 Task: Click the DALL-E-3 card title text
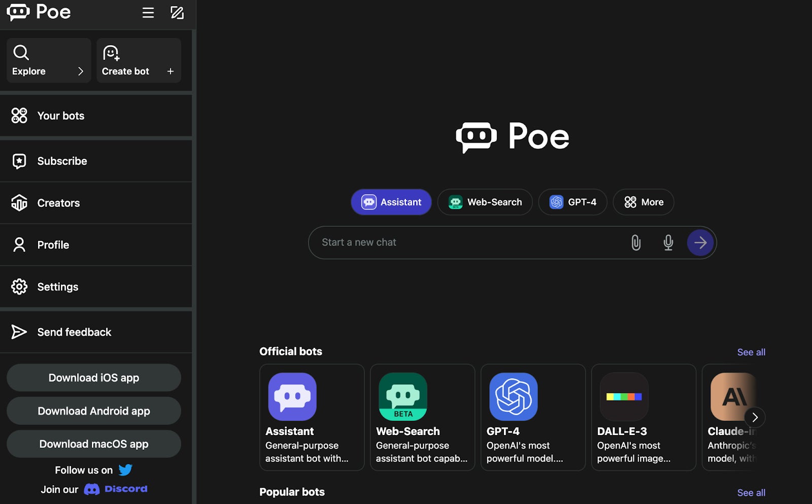(x=622, y=431)
